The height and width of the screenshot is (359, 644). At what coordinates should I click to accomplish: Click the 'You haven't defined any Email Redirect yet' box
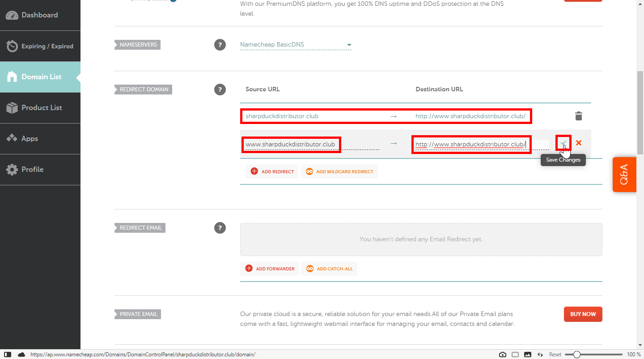(x=421, y=239)
